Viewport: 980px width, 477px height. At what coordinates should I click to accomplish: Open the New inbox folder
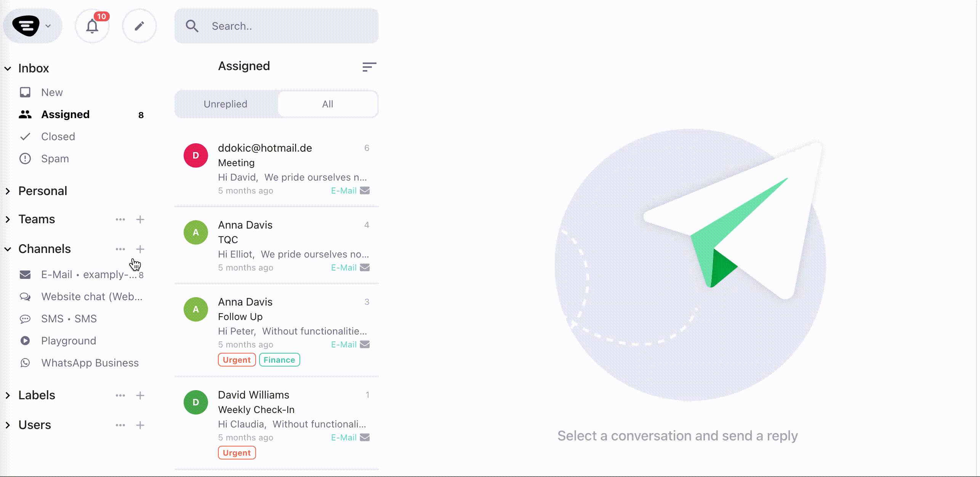(52, 92)
